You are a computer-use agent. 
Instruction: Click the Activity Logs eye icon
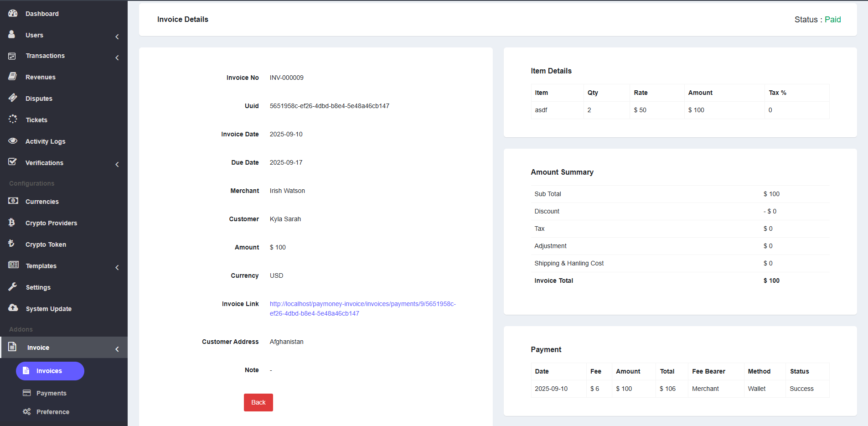13,141
